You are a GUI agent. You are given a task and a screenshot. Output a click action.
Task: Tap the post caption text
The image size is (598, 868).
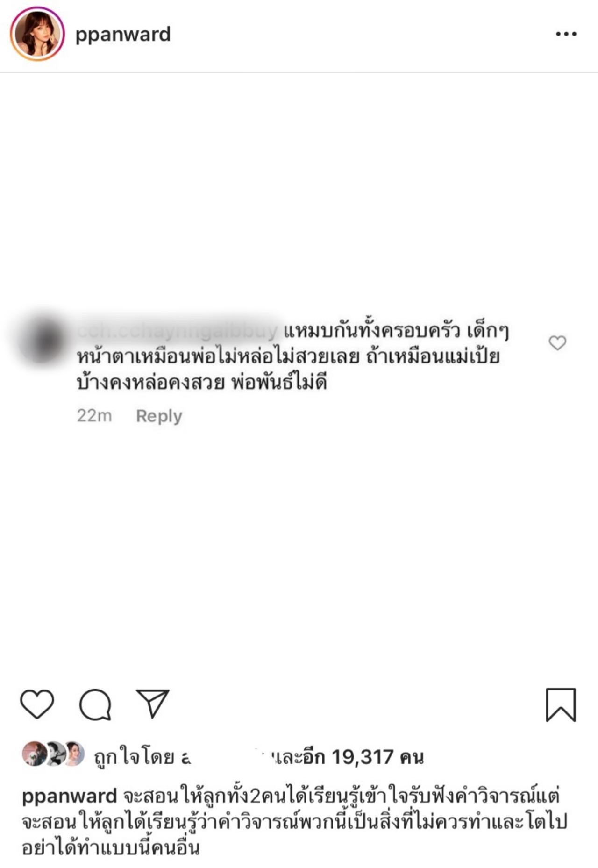click(295, 821)
